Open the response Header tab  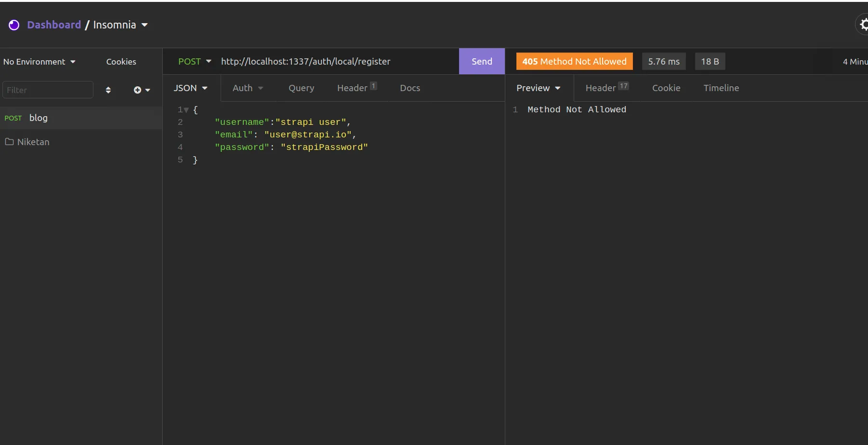click(x=607, y=88)
